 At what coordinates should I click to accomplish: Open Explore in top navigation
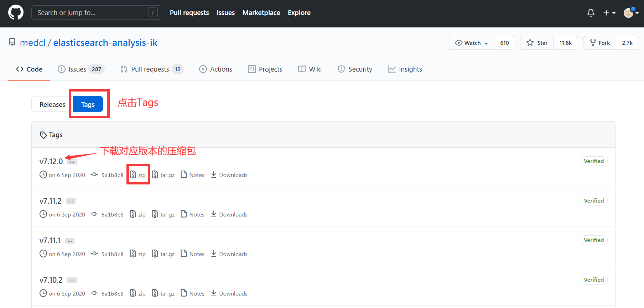click(299, 13)
